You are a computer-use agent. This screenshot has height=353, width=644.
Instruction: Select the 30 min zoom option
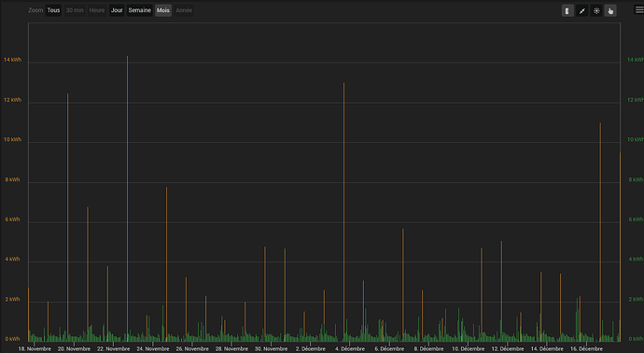click(75, 10)
